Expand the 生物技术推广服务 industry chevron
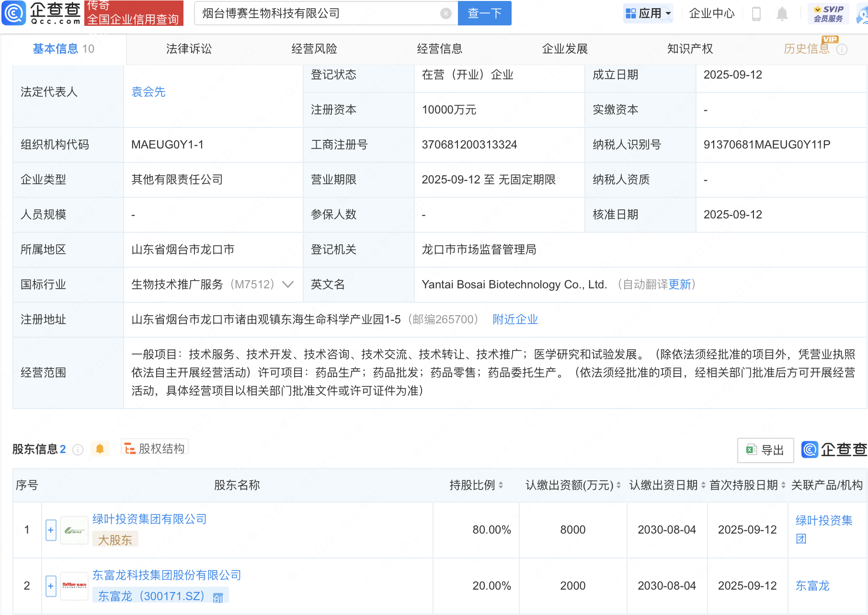 point(288,285)
